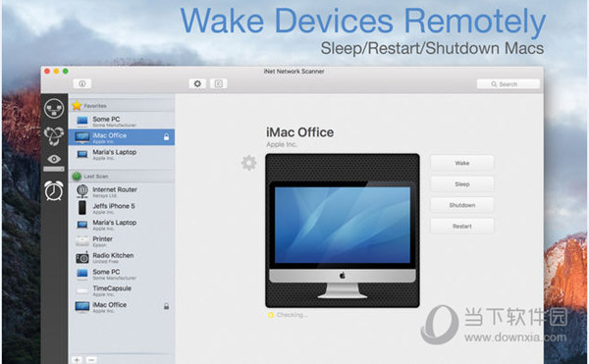
Task: Focus the Search field
Action: click(508, 84)
